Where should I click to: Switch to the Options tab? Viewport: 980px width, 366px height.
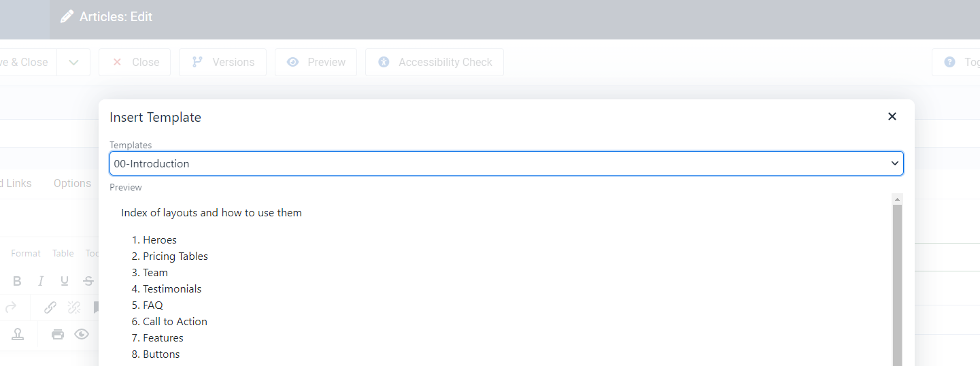click(x=72, y=183)
